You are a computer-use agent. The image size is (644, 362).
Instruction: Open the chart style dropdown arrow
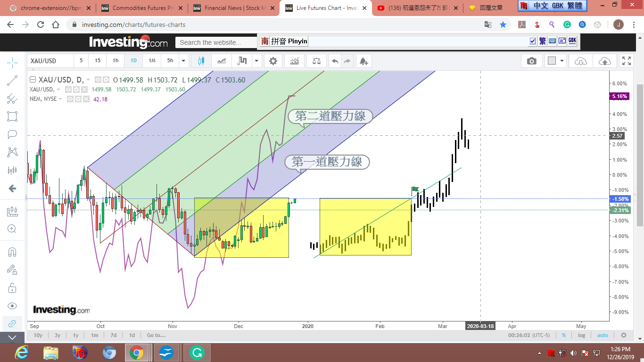(x=256, y=61)
